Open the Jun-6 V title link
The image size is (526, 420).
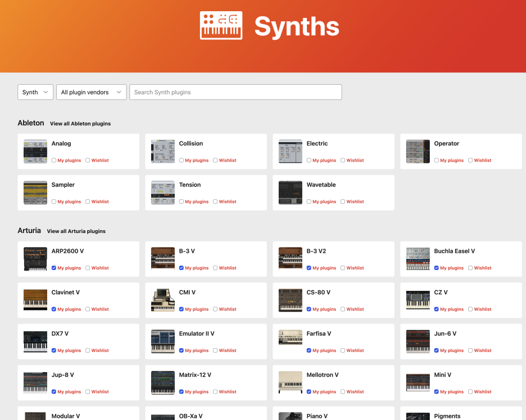[x=445, y=334]
